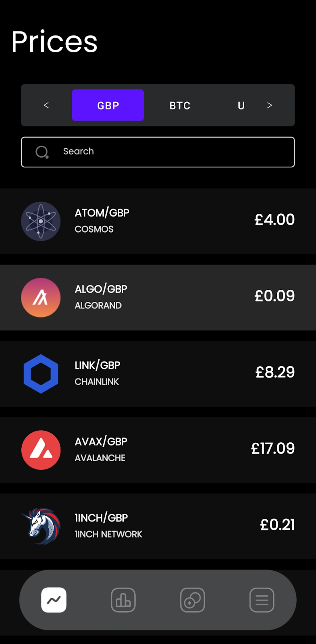Image resolution: width=316 pixels, height=644 pixels.
Task: Click the search magnifier icon
Action: pyautogui.click(x=42, y=152)
